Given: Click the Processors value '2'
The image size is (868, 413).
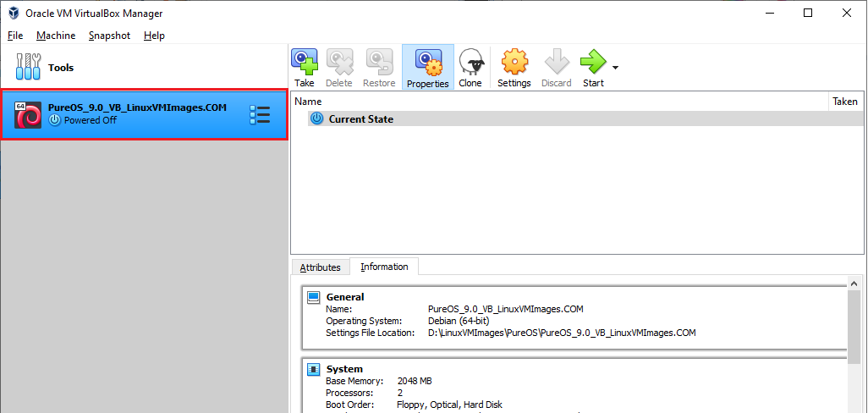Looking at the screenshot, I should click(x=400, y=393).
